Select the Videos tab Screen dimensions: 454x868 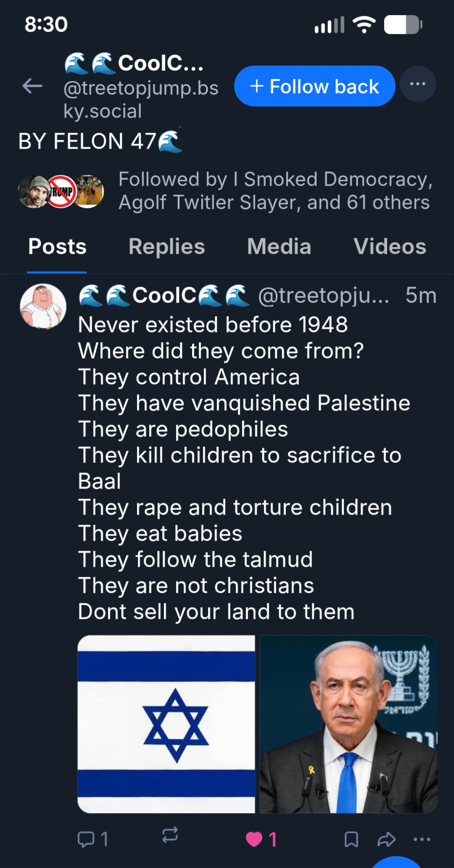(389, 247)
